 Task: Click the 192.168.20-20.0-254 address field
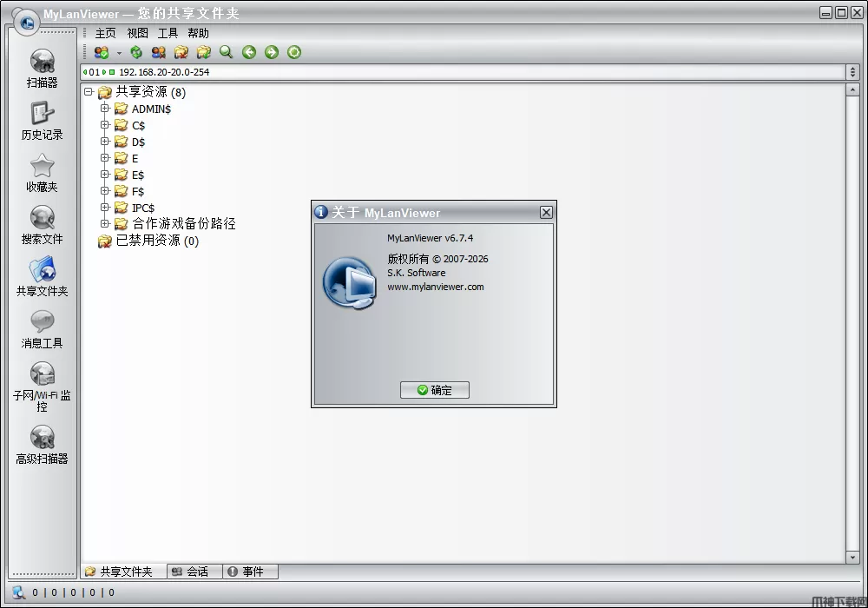point(464,72)
